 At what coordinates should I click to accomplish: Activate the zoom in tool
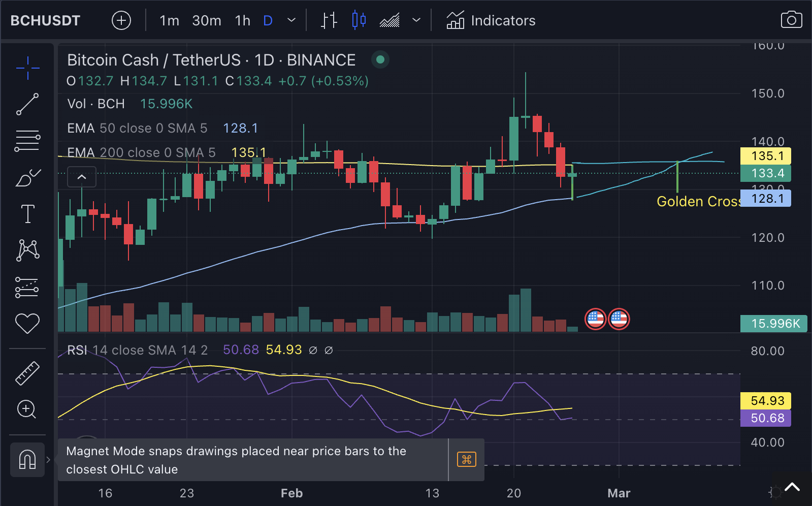click(27, 409)
